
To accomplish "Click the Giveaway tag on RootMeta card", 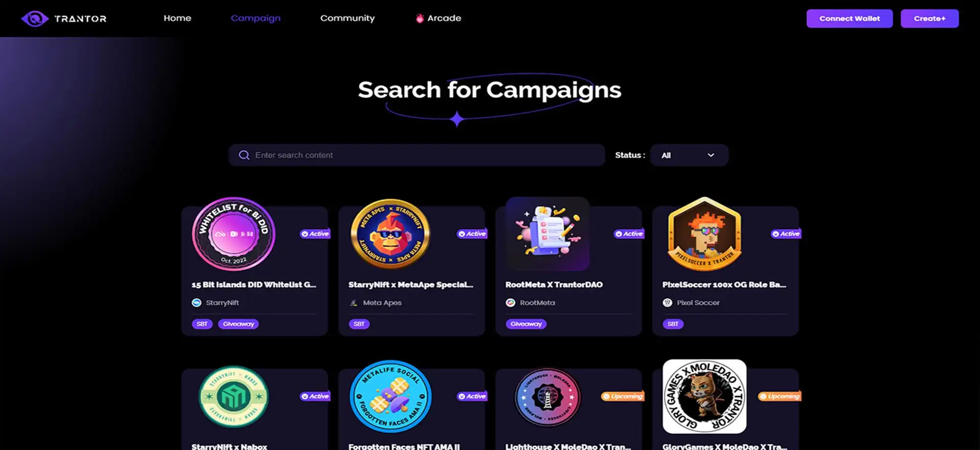I will (526, 324).
